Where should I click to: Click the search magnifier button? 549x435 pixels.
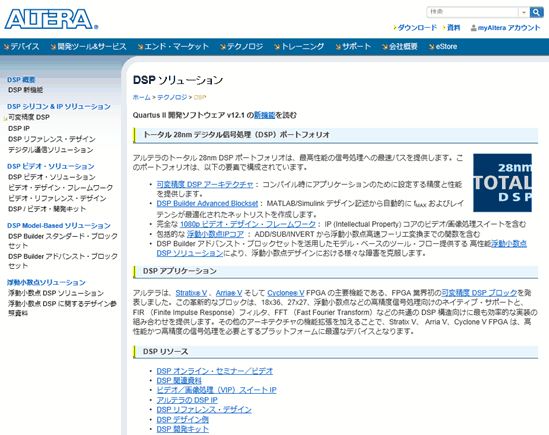(536, 12)
